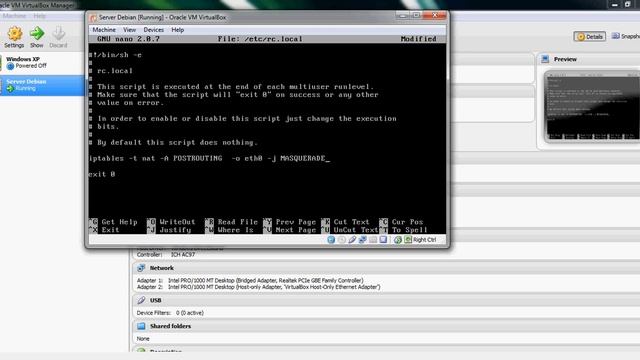Screen dimensions: 640x360
Task: Switch to Snapshots view button
Action: [x=625, y=36]
